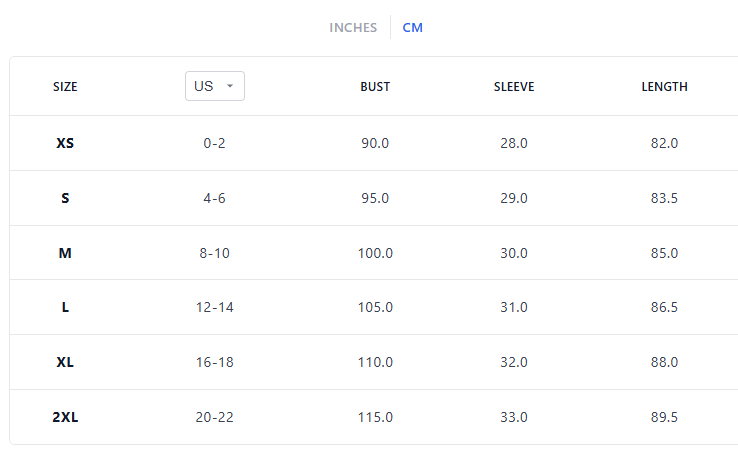The image size is (738, 450).
Task: Click the 20-22 US size cell
Action: 215,417
